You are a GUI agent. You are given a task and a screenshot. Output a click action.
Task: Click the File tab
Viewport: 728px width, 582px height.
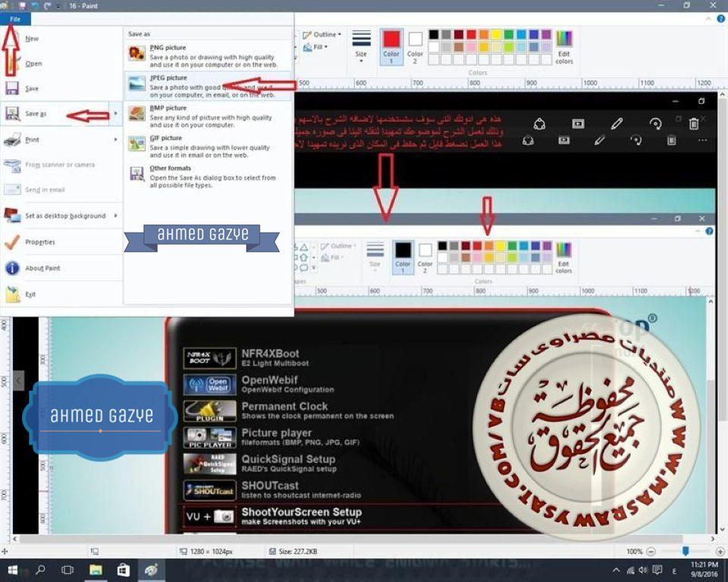click(x=15, y=19)
